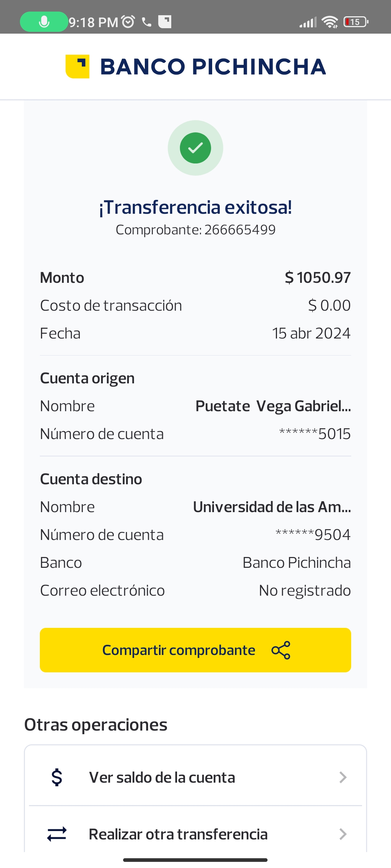Tap the green success checkmark icon

coord(195,148)
